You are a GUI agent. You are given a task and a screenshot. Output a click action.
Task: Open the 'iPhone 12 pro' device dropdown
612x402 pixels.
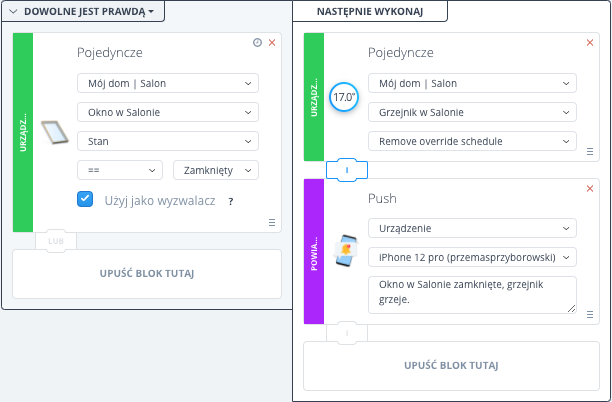click(x=472, y=257)
